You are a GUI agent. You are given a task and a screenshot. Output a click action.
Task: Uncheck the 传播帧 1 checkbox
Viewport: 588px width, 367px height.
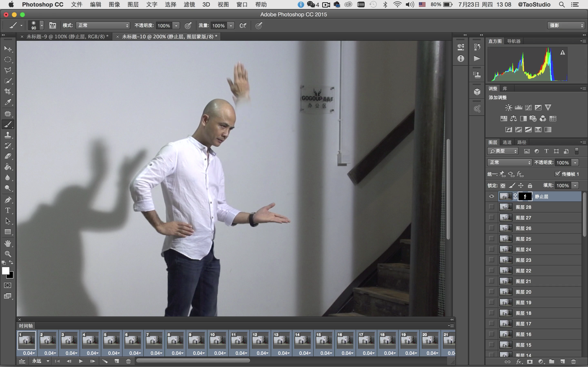pos(557,174)
